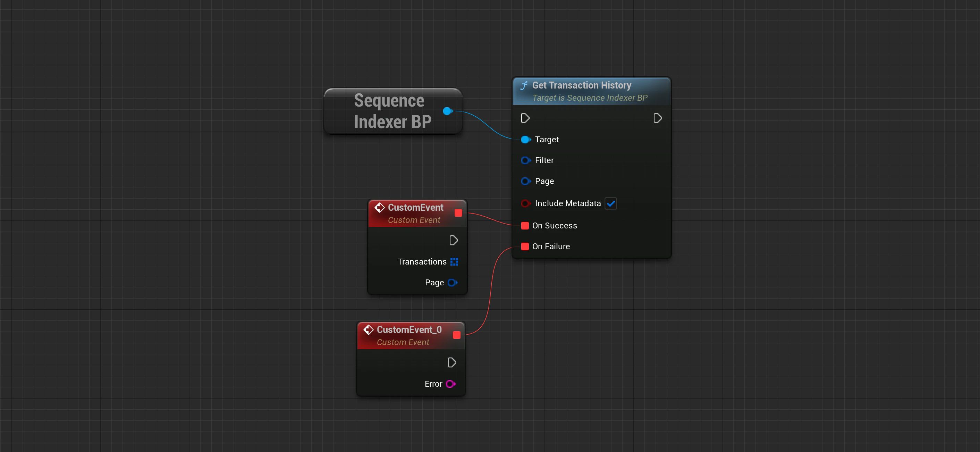This screenshot has width=980, height=452.
Task: Click the Sequence Indexer BP output pin
Action: click(447, 111)
